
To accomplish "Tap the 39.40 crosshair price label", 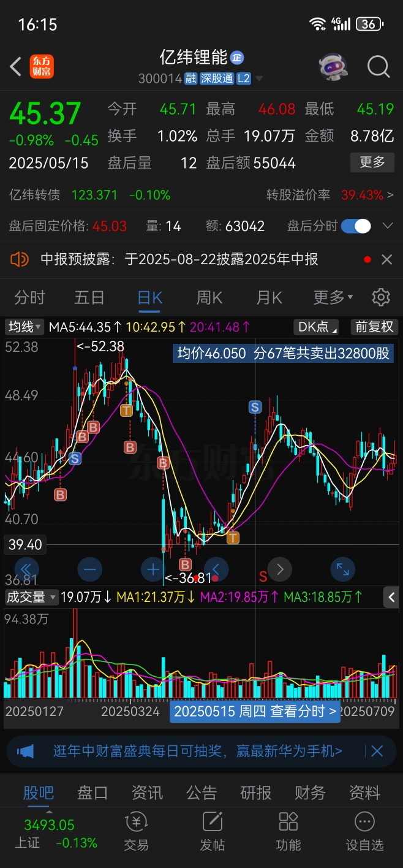I will tap(24, 544).
